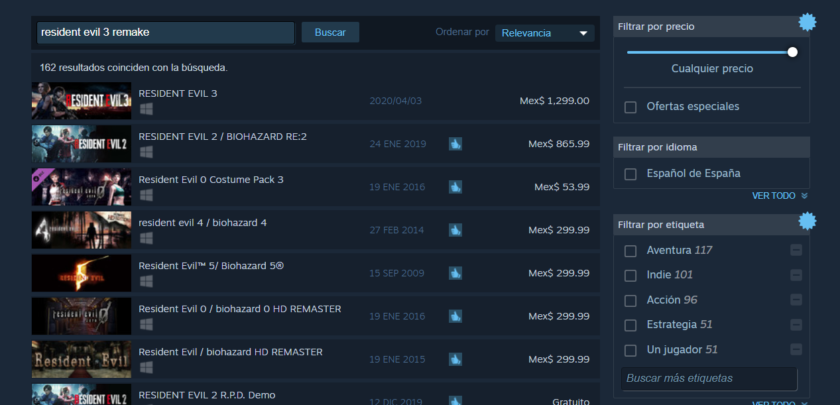Click the Windows icon under Resident Evil 0 Costume Pack 3
This screenshot has height=405, width=840.
pos(146,196)
